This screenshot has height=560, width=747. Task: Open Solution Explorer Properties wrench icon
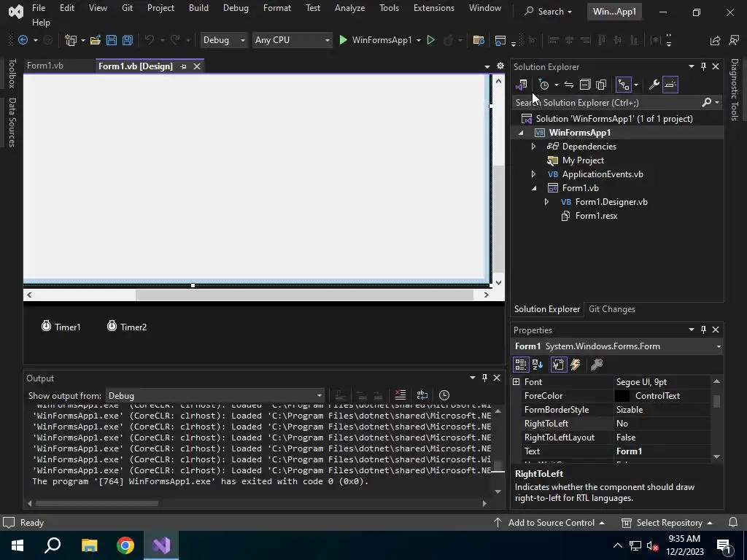coord(654,85)
